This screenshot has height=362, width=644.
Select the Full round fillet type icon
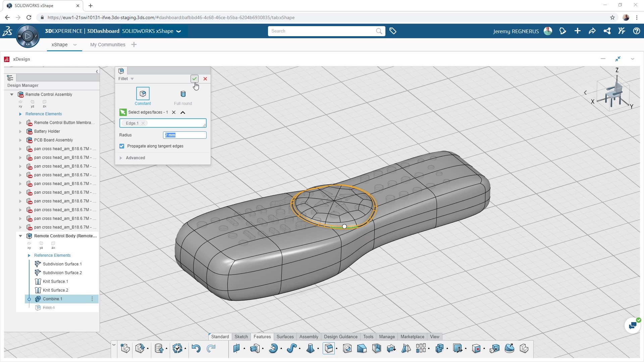[x=183, y=94]
